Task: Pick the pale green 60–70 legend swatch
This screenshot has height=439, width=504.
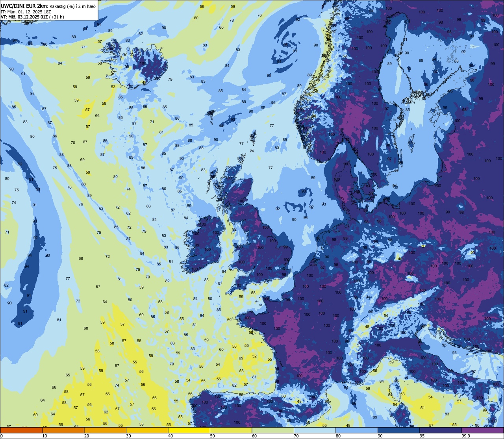Action: pos(273,430)
